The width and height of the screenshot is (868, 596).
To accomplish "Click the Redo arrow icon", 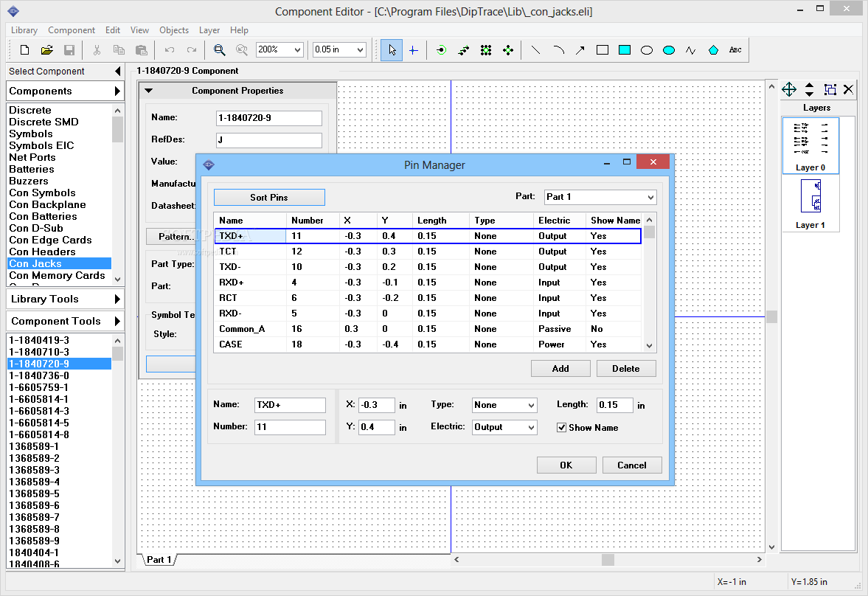I will (x=192, y=50).
